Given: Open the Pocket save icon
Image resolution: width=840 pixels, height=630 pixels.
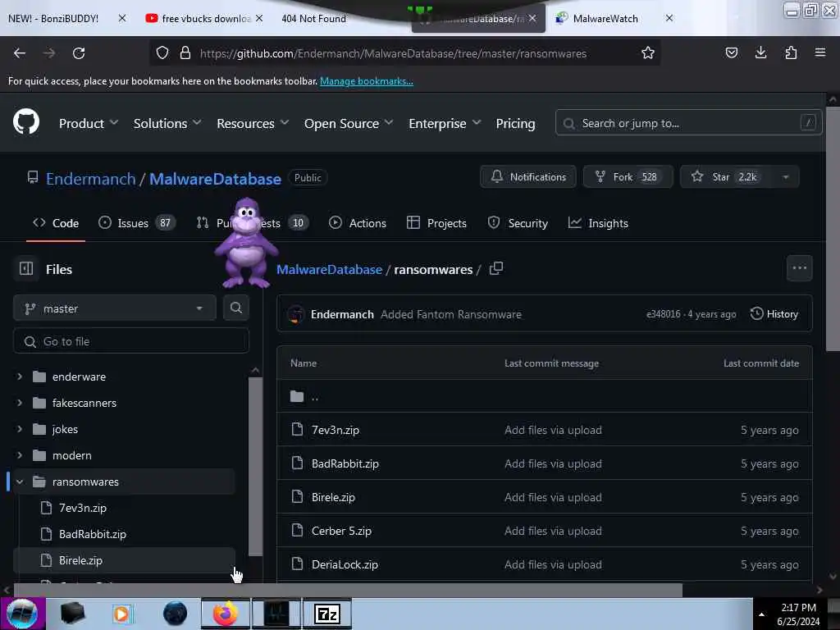Looking at the screenshot, I should (x=731, y=52).
